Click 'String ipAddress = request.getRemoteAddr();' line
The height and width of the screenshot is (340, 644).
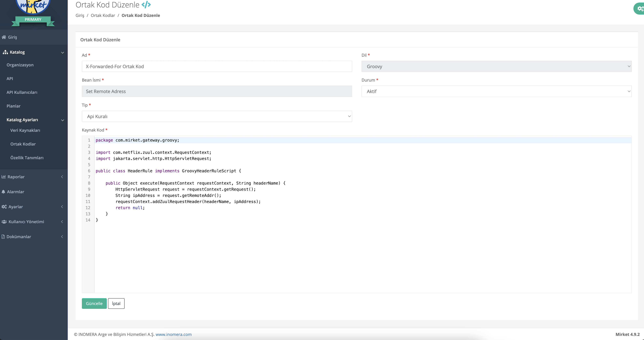[x=168, y=195]
